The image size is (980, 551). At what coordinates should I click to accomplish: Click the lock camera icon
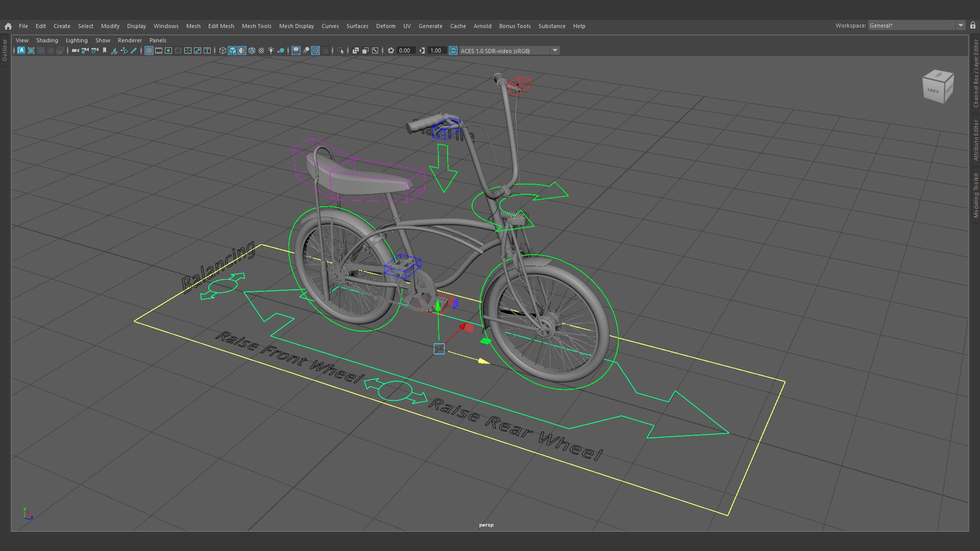click(x=85, y=51)
